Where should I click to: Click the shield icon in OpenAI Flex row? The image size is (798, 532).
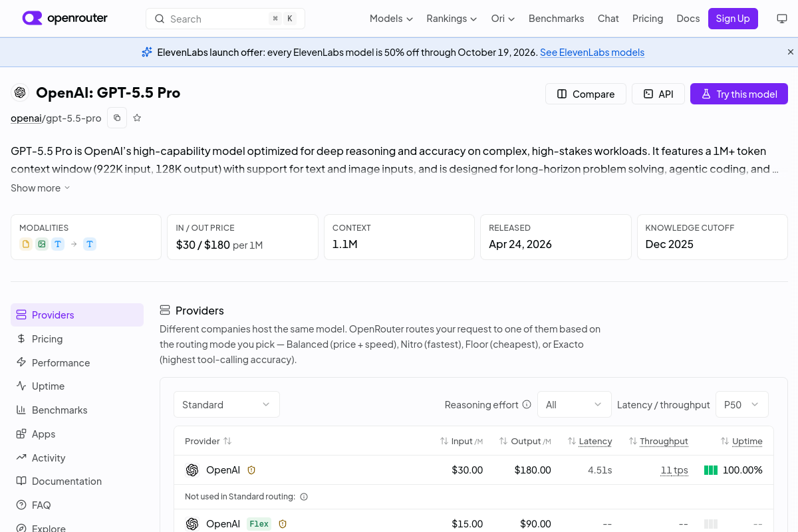[283, 524]
